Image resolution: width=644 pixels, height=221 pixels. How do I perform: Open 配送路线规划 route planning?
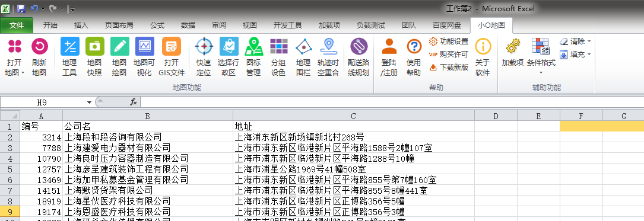click(359, 57)
